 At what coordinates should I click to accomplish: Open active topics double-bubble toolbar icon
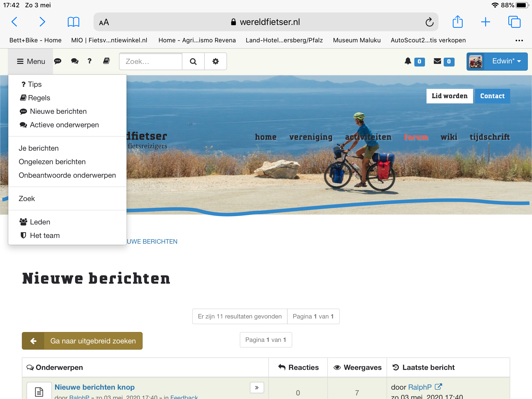tap(75, 61)
